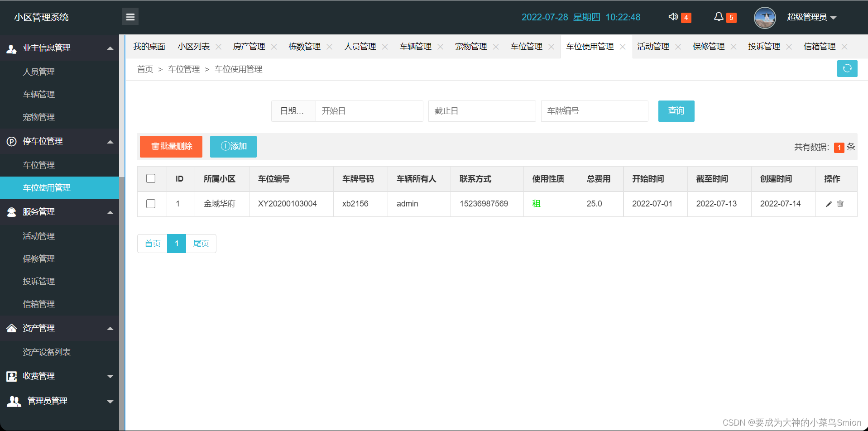Switch to the 小区列表 tab
This screenshot has width=868, height=431.
click(193, 47)
